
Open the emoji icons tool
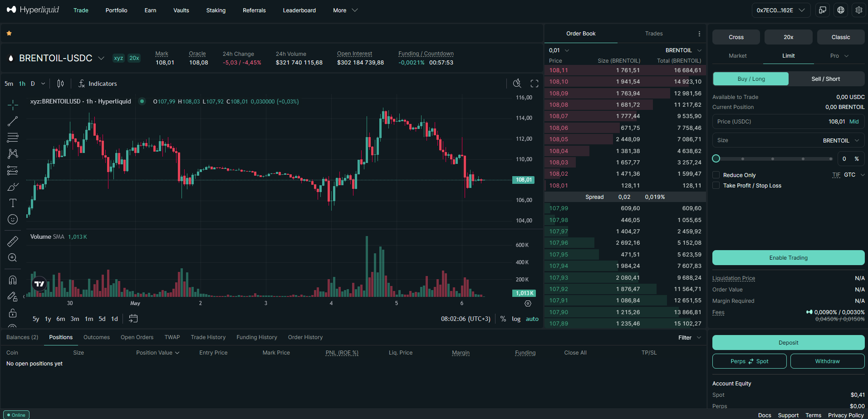[13, 219]
